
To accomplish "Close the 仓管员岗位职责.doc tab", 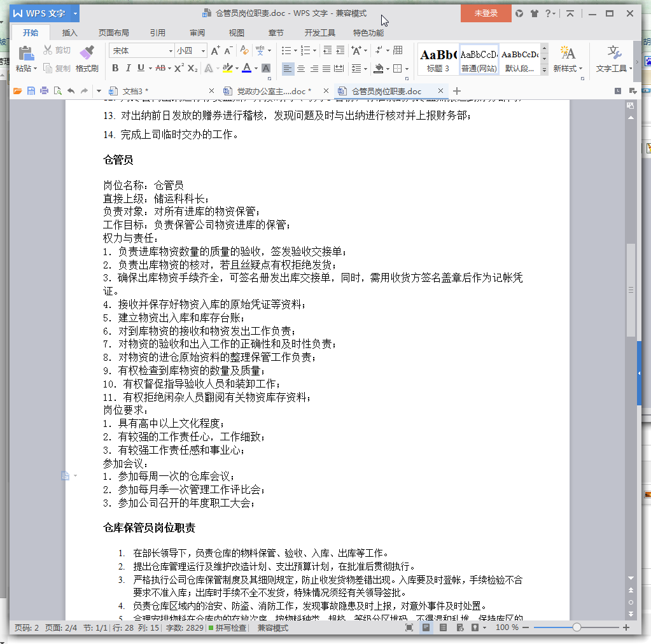I will coord(440,90).
